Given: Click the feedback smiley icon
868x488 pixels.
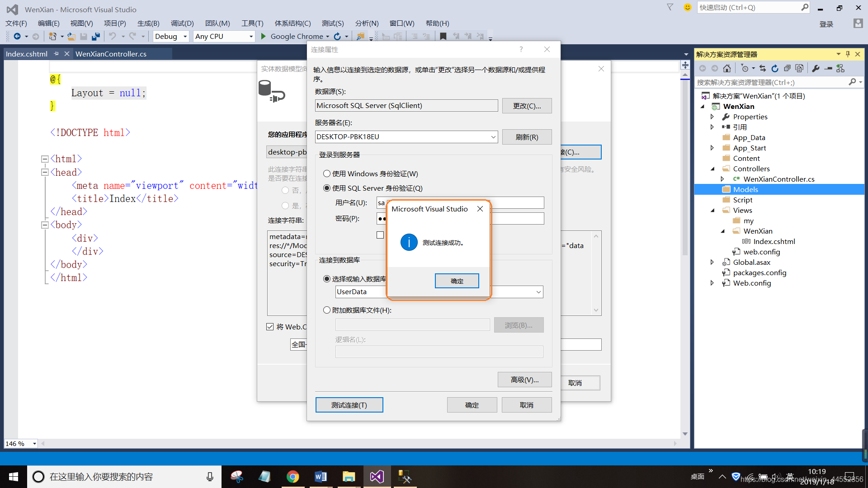Looking at the screenshot, I should [688, 7].
